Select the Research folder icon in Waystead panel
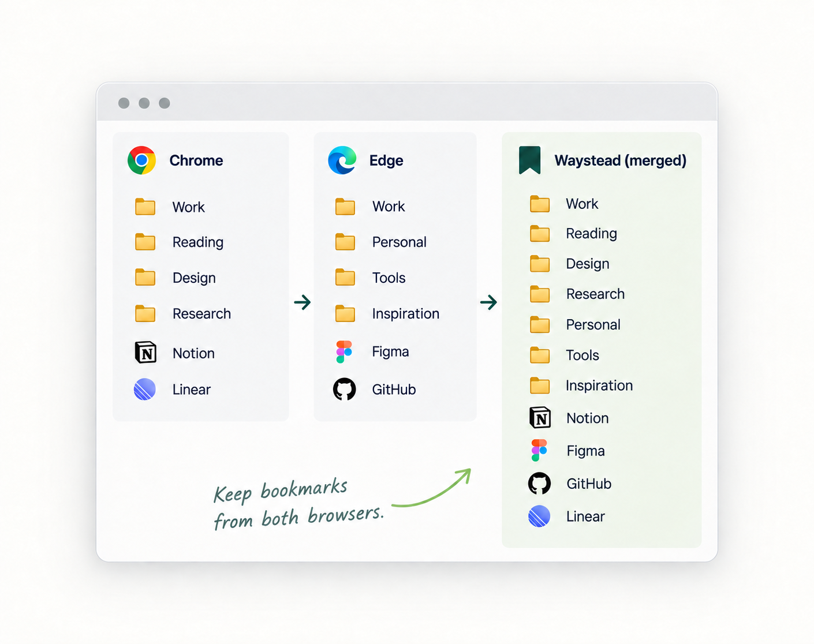Image resolution: width=814 pixels, height=644 pixels. click(540, 294)
